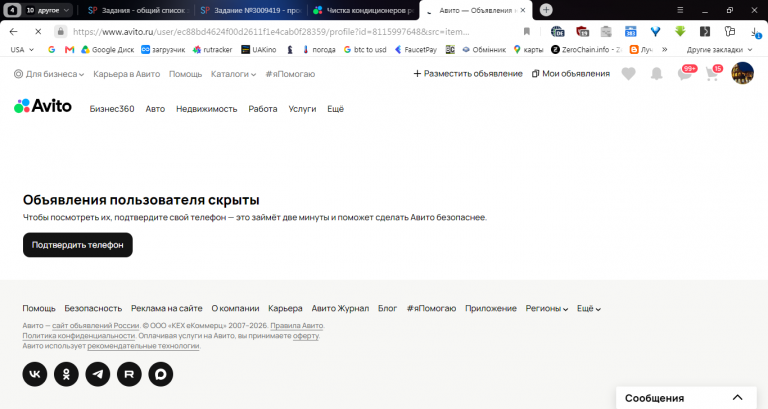Screen dimensions: 768x409
Task: Open the Telegram social icon
Action: tap(98, 374)
